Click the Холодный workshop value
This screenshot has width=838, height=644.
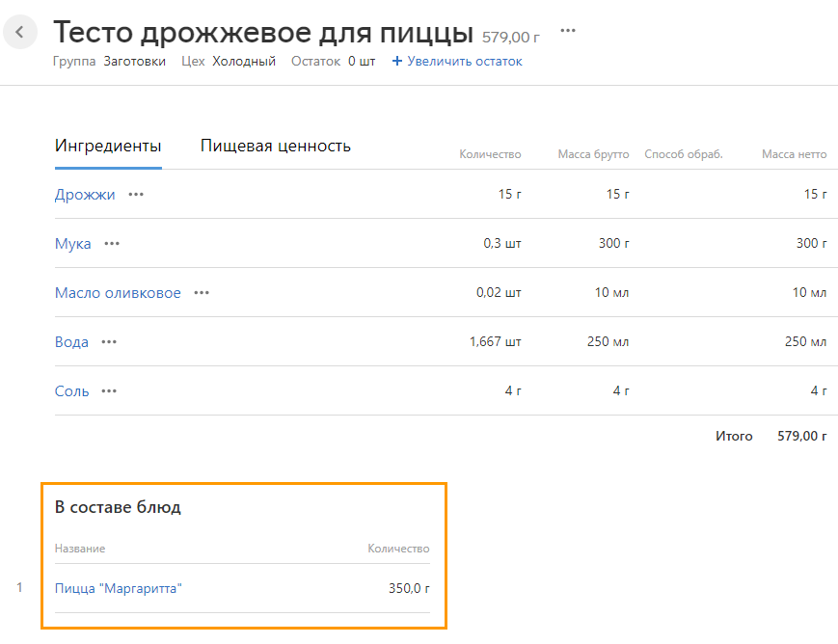(x=244, y=62)
